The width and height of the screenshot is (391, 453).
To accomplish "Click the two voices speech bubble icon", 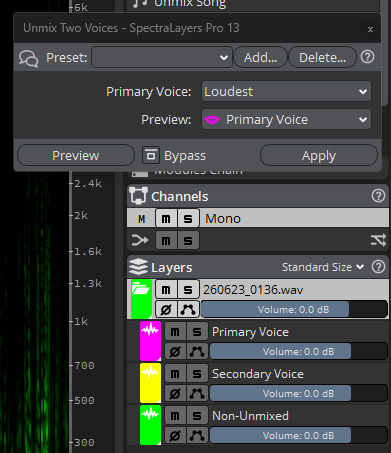I will (28, 58).
